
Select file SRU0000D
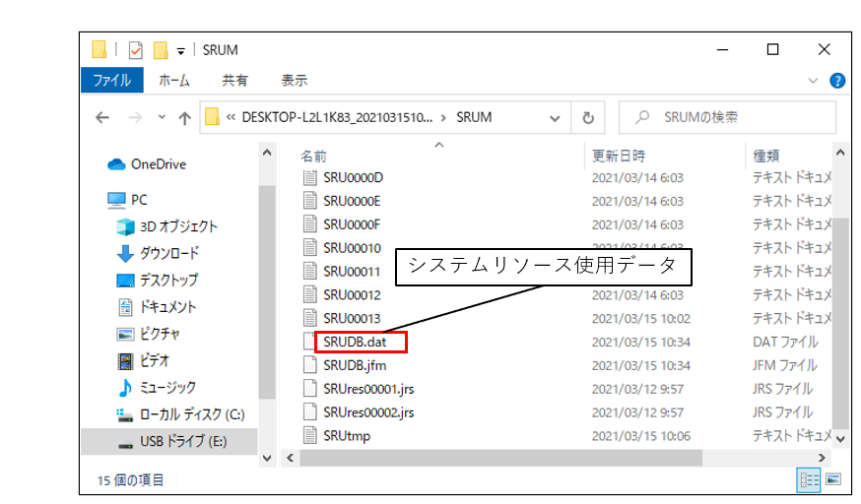click(x=353, y=178)
